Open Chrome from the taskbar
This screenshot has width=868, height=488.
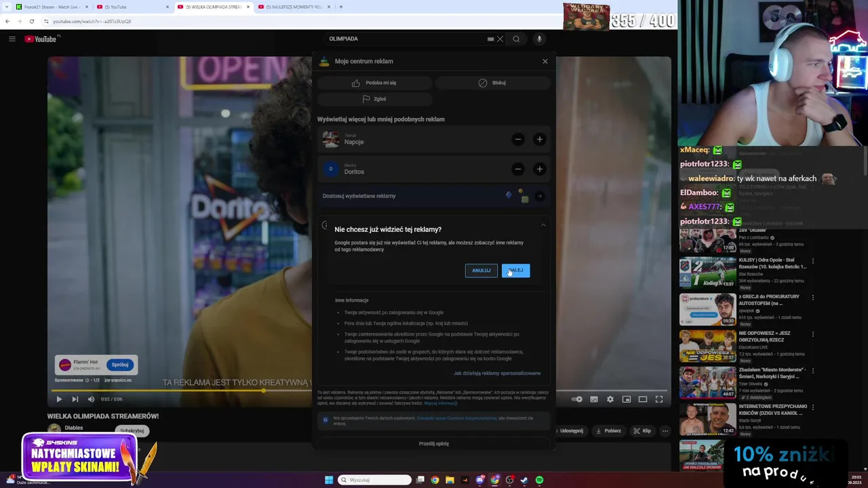(435, 480)
